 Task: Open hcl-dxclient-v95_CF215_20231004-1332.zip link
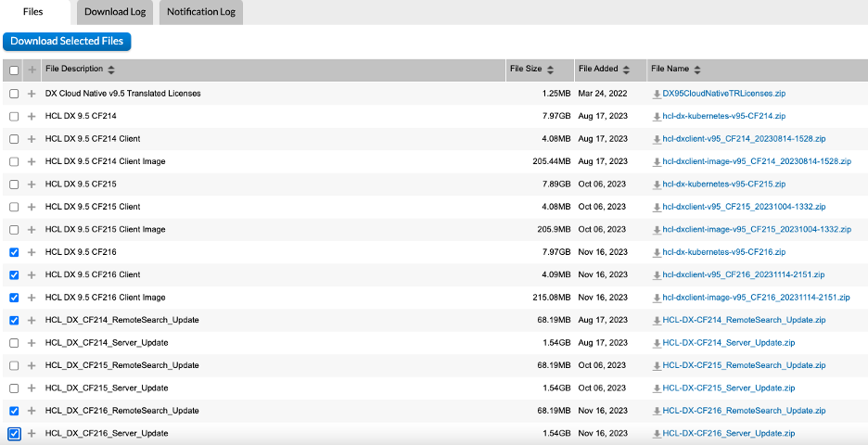pyautogui.click(x=744, y=207)
